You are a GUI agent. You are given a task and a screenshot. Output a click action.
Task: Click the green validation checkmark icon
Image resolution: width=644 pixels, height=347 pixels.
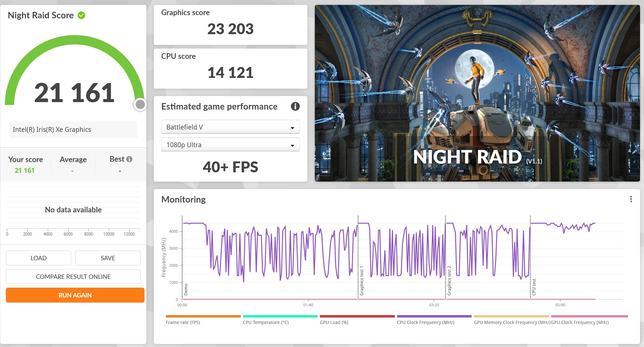pos(81,15)
